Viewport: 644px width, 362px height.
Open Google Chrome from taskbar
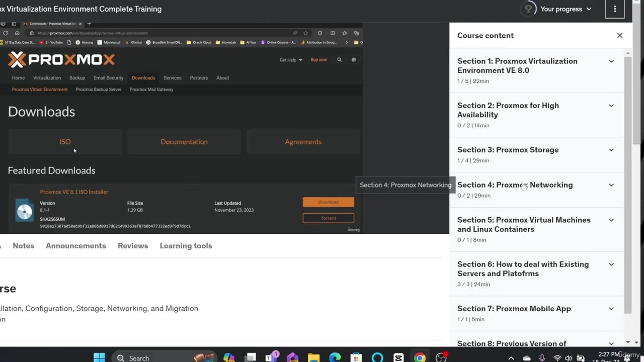420,358
